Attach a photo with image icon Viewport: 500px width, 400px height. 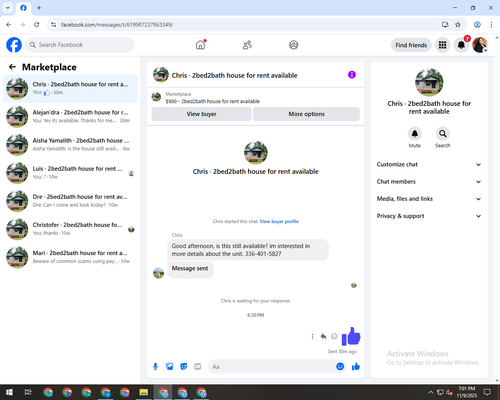[170, 367]
